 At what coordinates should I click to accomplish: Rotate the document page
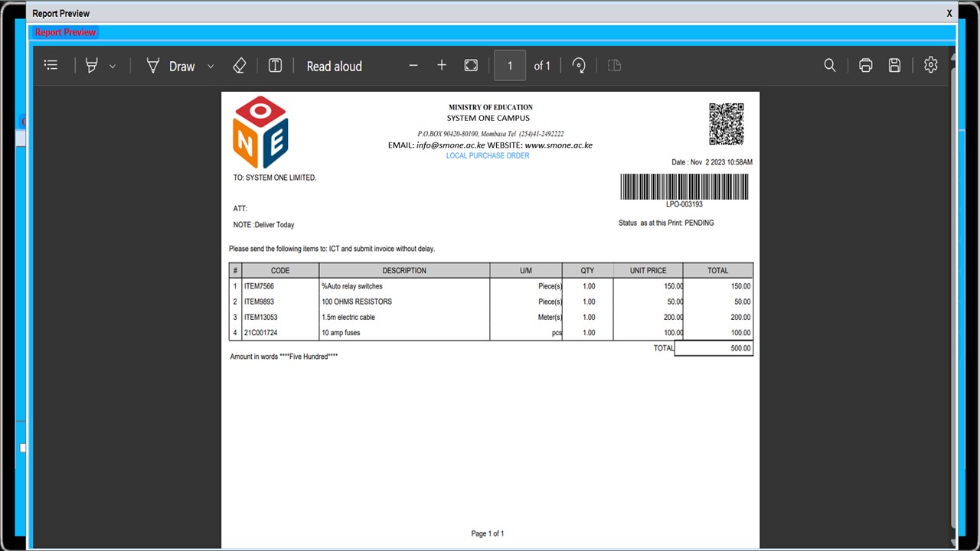[579, 66]
